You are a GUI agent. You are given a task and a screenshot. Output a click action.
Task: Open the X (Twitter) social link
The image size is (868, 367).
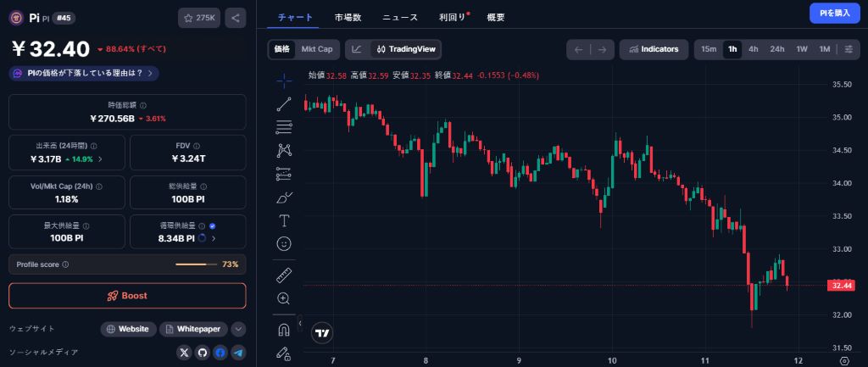(184, 352)
